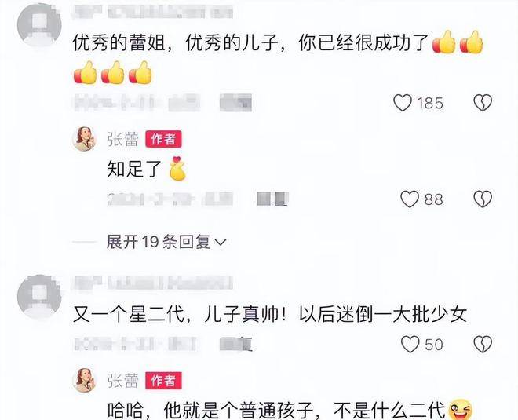Screen dimensions: 518x420
Task: Click the 作者 badge on second reply
Action: click(x=163, y=381)
